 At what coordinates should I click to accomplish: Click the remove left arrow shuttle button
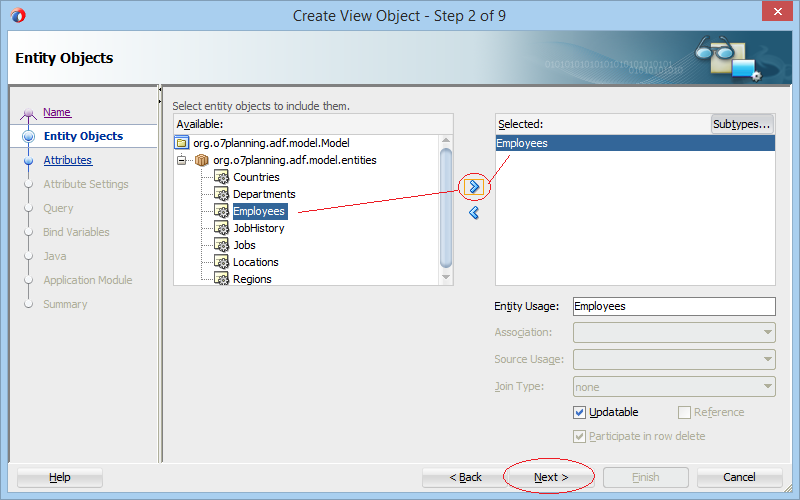click(474, 212)
